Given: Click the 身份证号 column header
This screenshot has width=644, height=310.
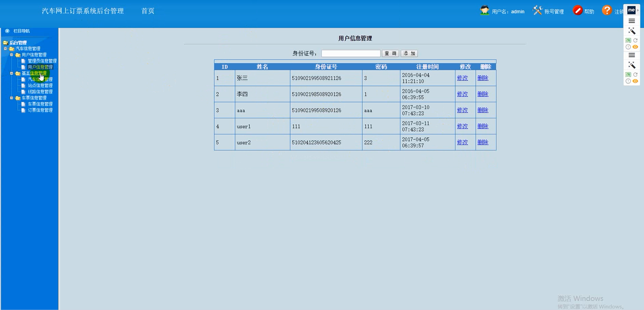Looking at the screenshot, I should click(x=326, y=67).
